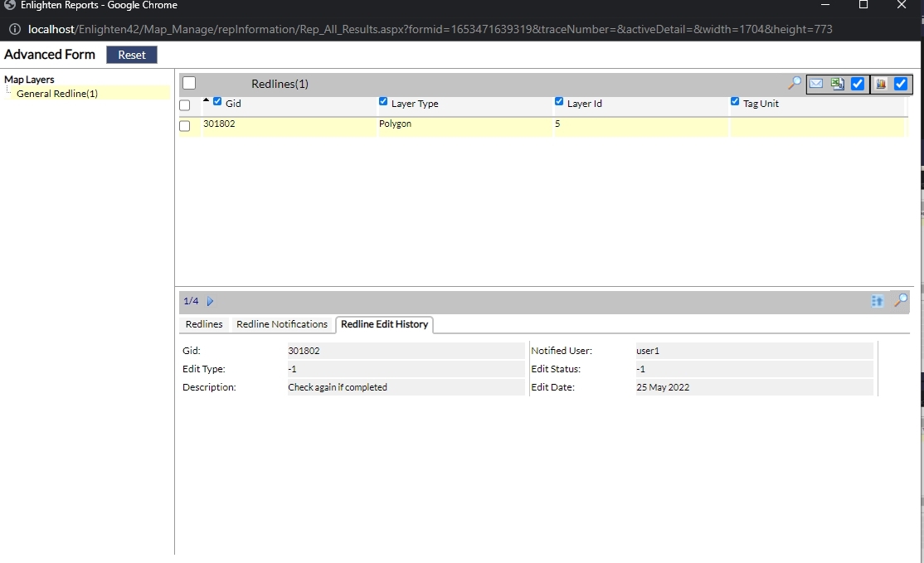Click the sort icon in detail bar
The height and width of the screenshot is (563, 924).
coord(878,301)
